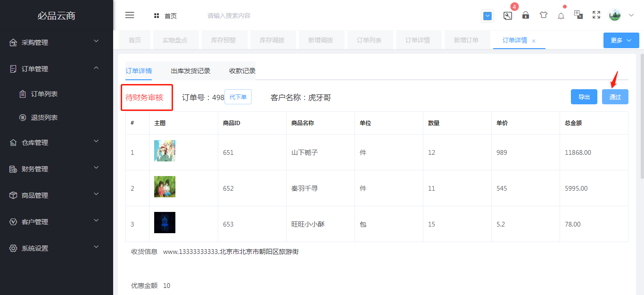Click the 财务管理 coins icon

click(13, 169)
